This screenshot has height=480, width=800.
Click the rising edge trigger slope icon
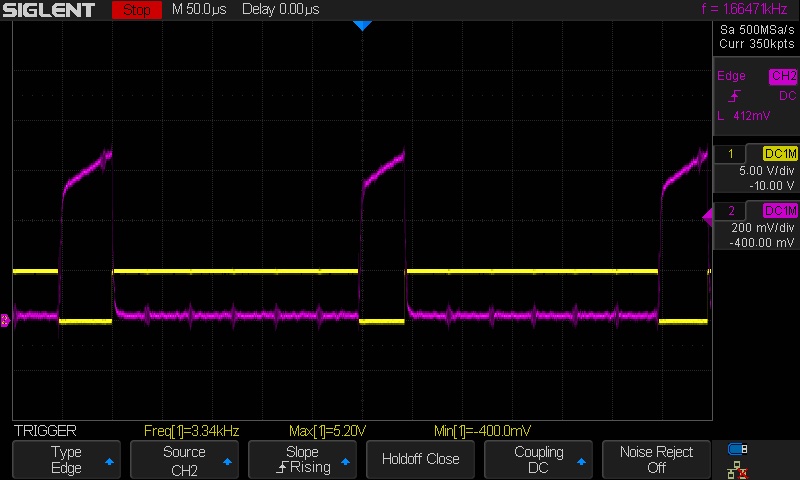pyautogui.click(x=734, y=96)
